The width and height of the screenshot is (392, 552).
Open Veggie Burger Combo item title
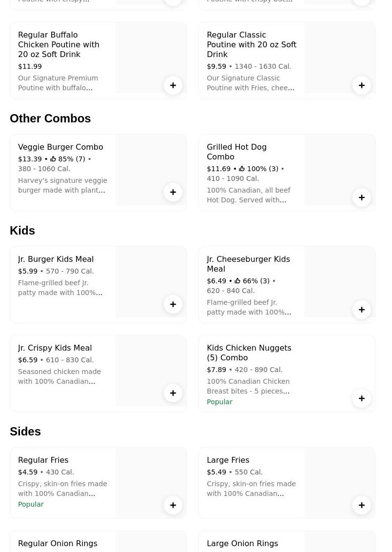(x=60, y=147)
